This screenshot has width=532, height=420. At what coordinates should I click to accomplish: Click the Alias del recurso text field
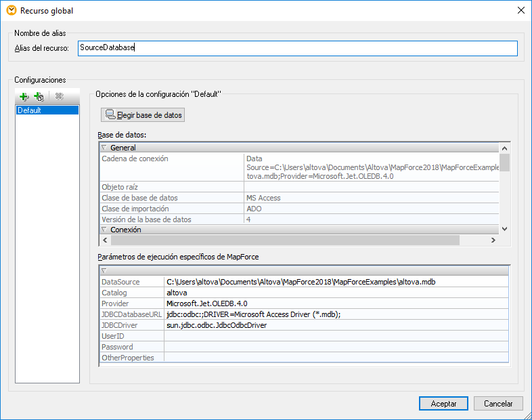(x=297, y=48)
